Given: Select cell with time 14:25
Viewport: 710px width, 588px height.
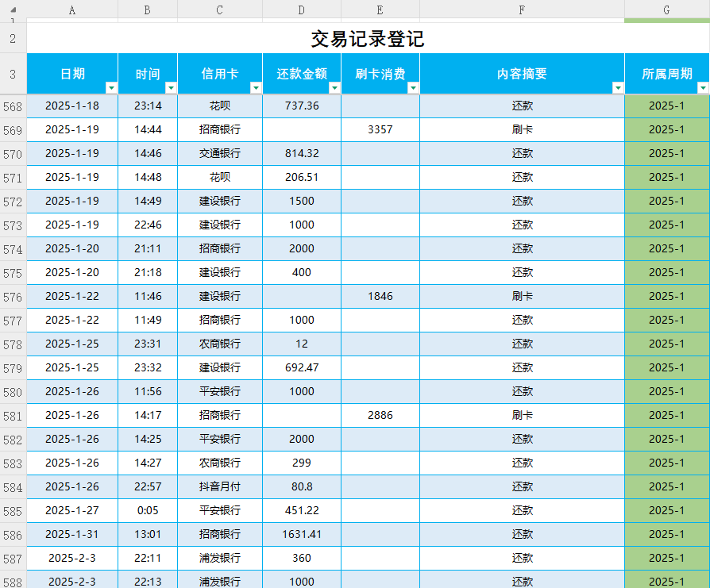Looking at the screenshot, I should 148,440.
